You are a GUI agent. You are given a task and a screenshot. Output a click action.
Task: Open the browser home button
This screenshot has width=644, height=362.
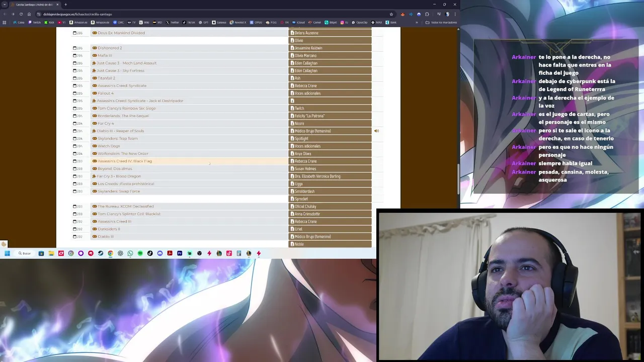point(29,14)
